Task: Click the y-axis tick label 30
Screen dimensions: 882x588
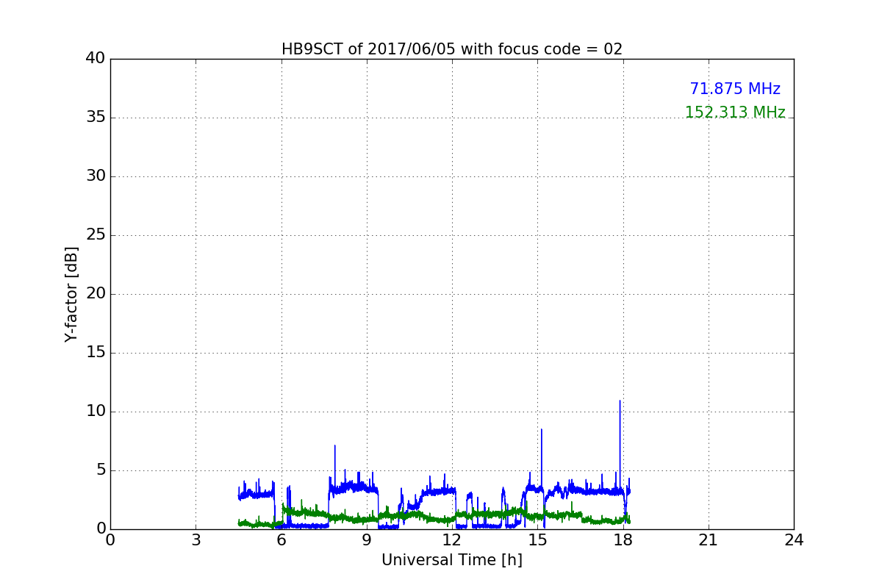Action: 96,176
